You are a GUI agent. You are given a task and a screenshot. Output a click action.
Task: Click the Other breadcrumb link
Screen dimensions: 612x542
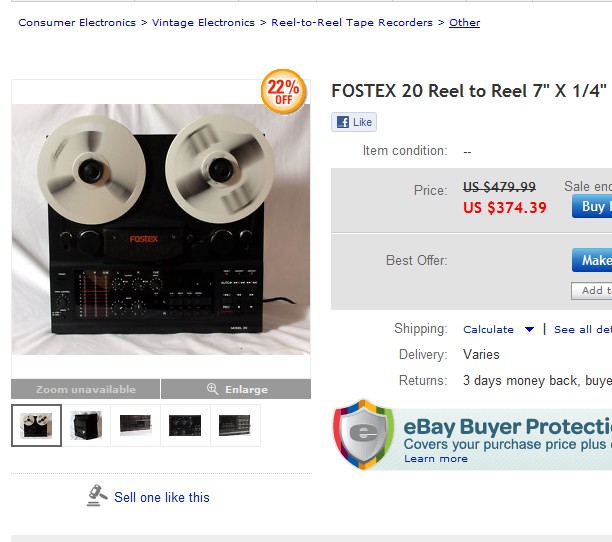(464, 22)
